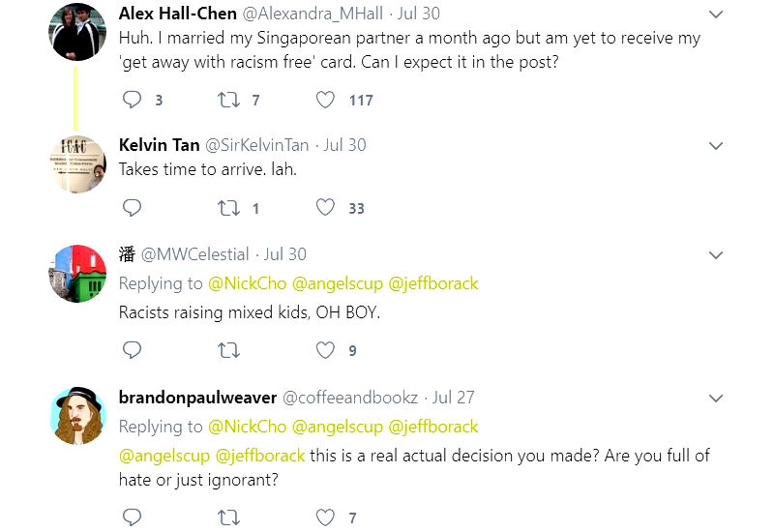This screenshot has width=774, height=532.
Task: Retweet brandonpaulweaver's tweet
Action: pyautogui.click(x=228, y=517)
